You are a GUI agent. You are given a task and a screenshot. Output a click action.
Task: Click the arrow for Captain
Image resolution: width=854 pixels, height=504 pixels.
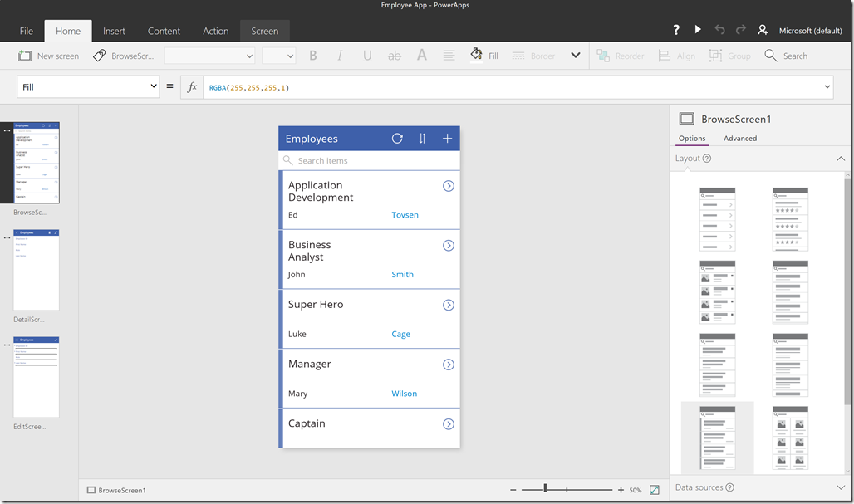coord(449,424)
